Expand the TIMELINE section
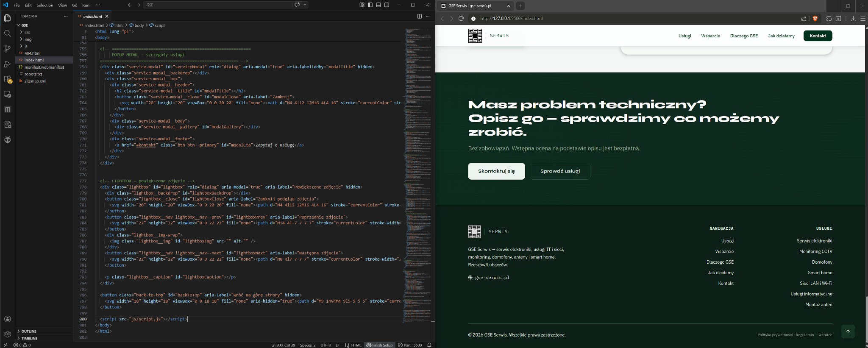Screen dimensions: 868x348 (29, 338)
